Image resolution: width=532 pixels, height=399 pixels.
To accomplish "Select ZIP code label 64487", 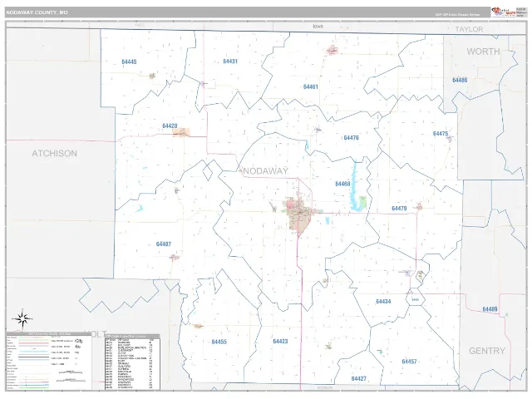I will 164,244.
